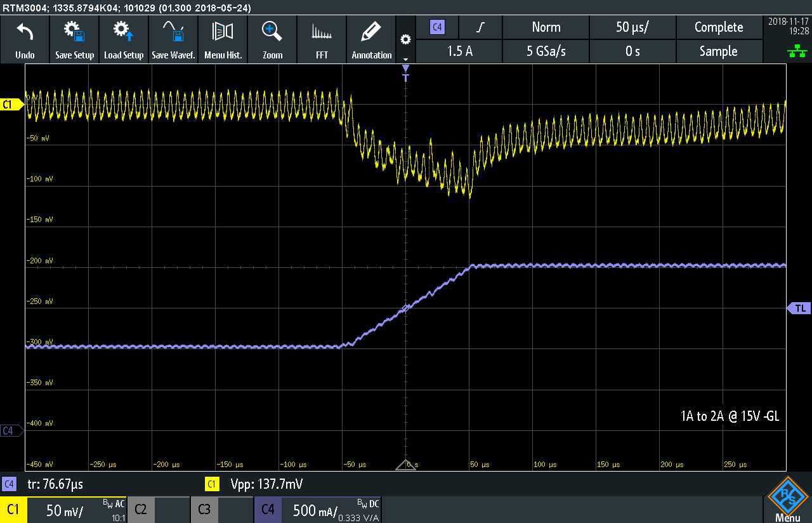Viewport: 812px width, 523px height.
Task: Open the FFT spectrum analysis tool
Action: click(x=322, y=32)
